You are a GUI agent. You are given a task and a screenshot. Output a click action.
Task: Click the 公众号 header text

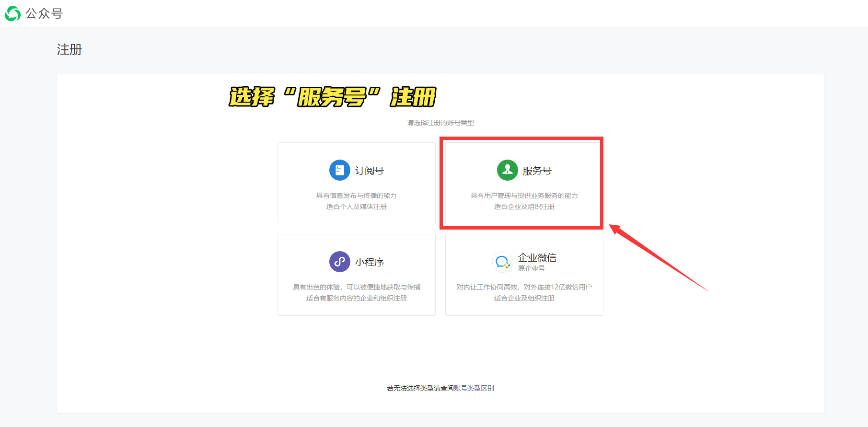[x=44, y=13]
